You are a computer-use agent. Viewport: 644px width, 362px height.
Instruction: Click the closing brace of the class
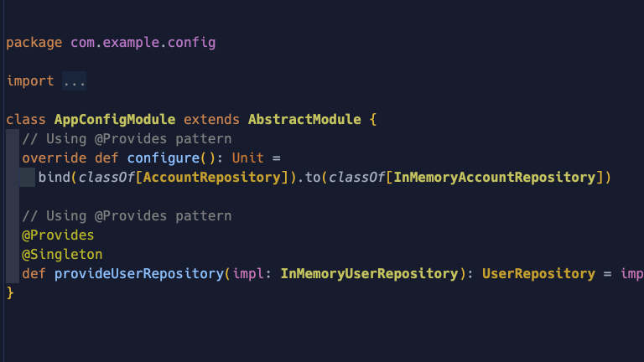(10, 293)
